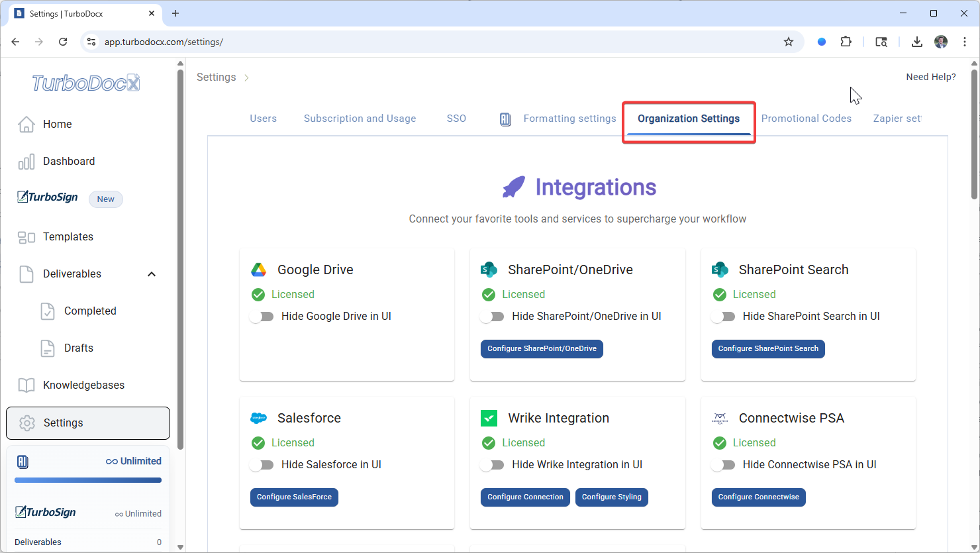The image size is (980, 553).
Task: Toggle Hide Google Drive in UI
Action: pos(262,317)
